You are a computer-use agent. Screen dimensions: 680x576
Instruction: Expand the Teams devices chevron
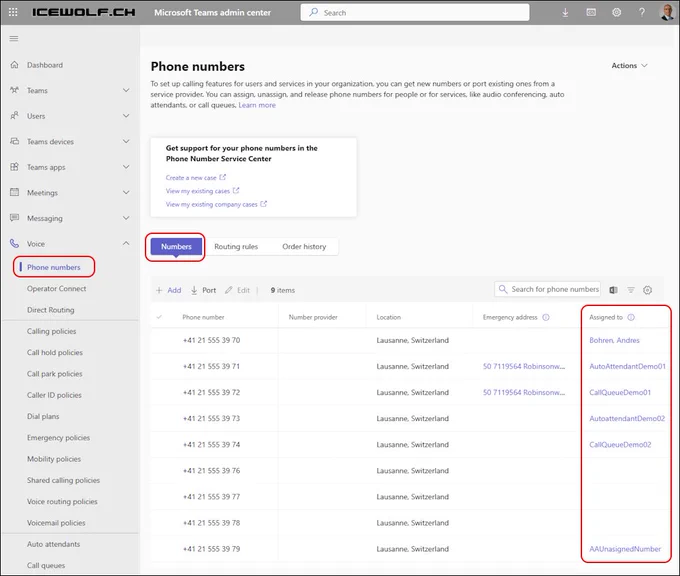point(126,141)
